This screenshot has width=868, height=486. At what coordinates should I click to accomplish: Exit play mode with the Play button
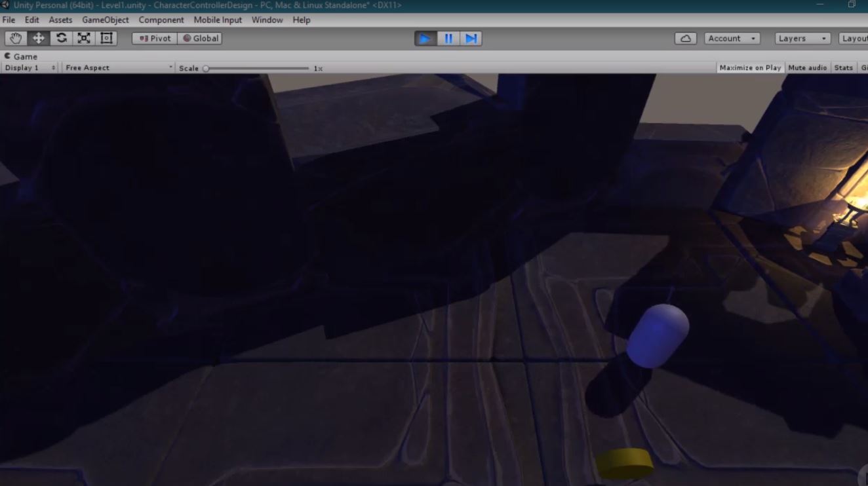pos(425,38)
